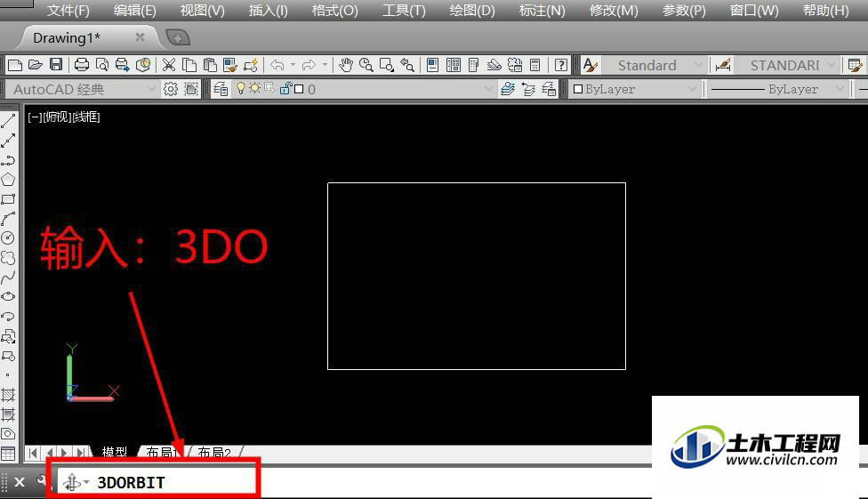The width and height of the screenshot is (868, 499).
Task: Select the Polygon tool
Action: tap(8, 180)
